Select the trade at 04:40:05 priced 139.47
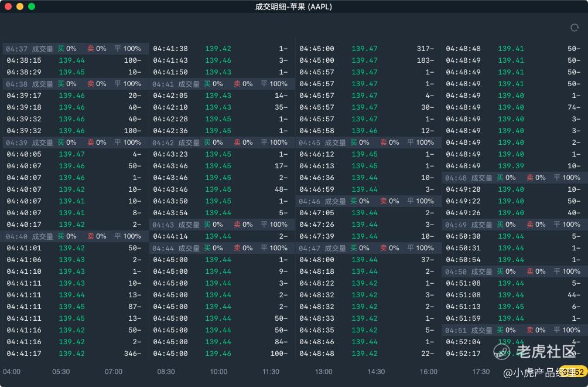This screenshot has height=387, width=588. [x=76, y=154]
